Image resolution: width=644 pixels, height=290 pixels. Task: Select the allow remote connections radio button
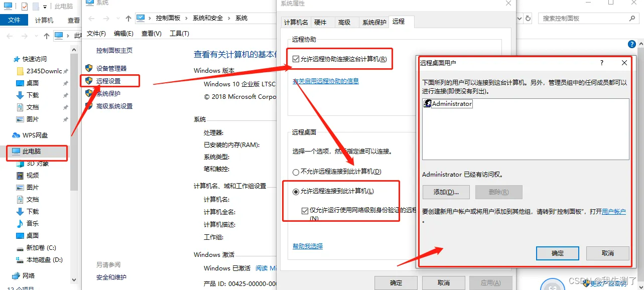pos(296,191)
